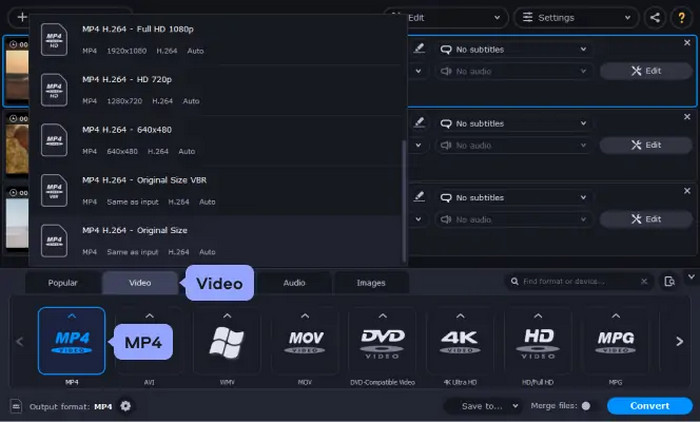This screenshot has height=422, width=700.
Task: Choose the AVI format icon
Action: pos(149,341)
